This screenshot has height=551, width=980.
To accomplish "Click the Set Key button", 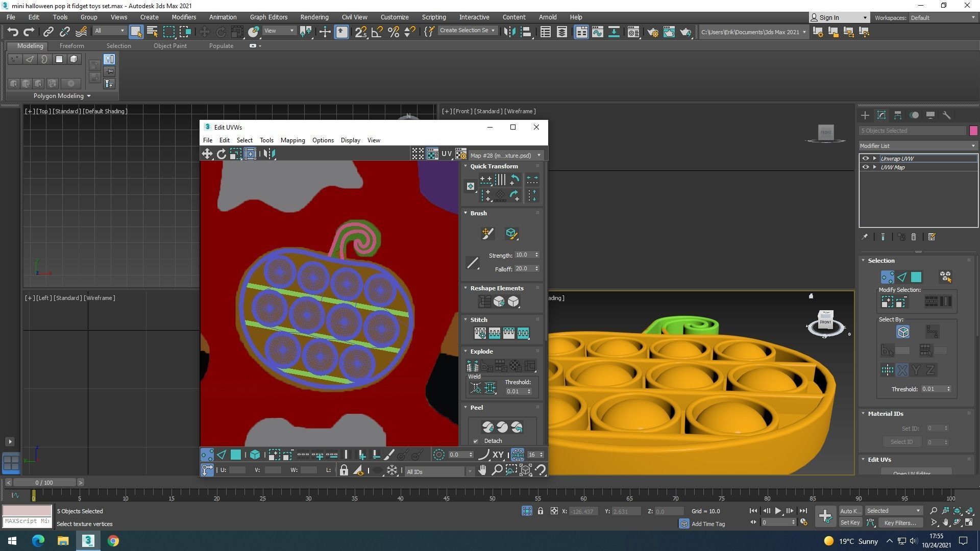I will point(850,522).
